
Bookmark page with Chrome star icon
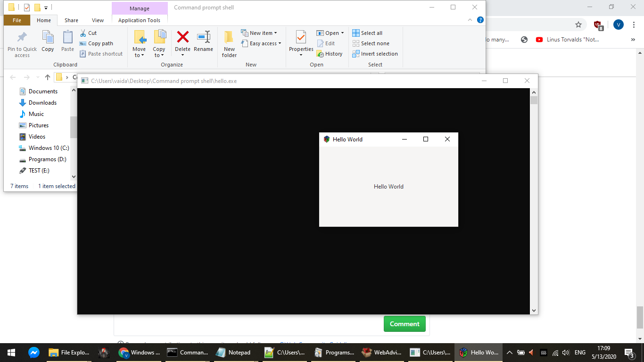tap(578, 25)
